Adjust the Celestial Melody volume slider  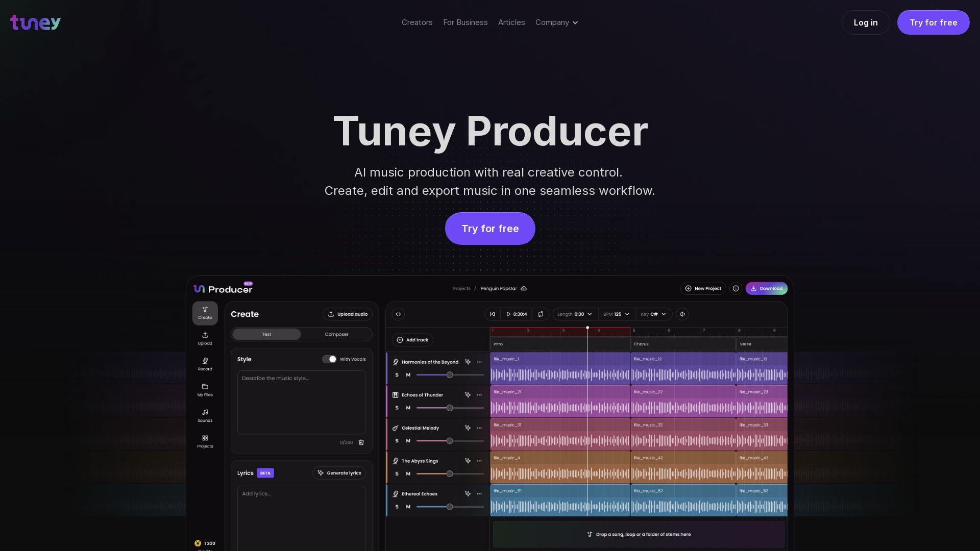[x=450, y=441]
